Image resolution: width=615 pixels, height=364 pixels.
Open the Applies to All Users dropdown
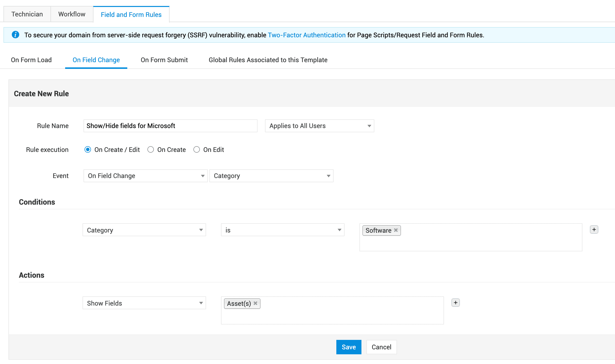[x=319, y=126]
